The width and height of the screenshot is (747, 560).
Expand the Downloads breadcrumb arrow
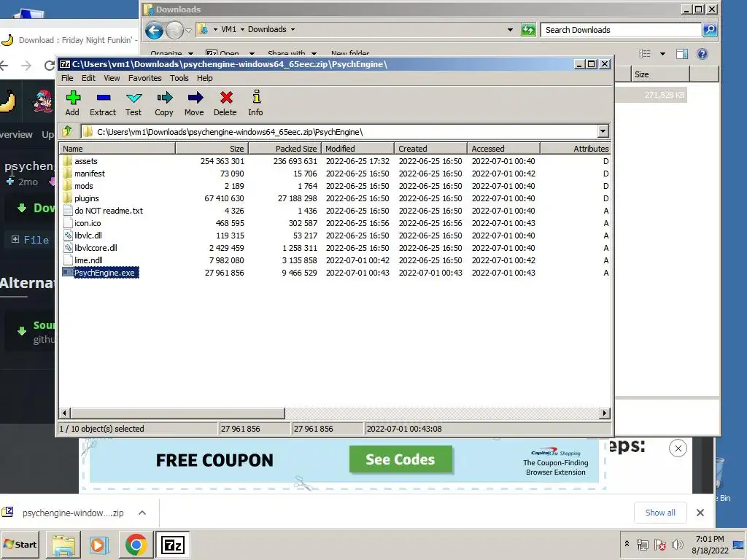(x=293, y=29)
